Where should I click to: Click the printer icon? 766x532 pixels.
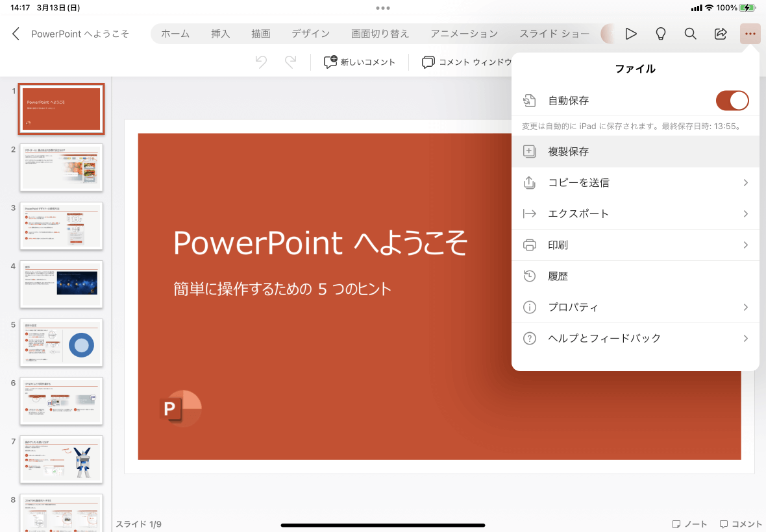point(530,245)
